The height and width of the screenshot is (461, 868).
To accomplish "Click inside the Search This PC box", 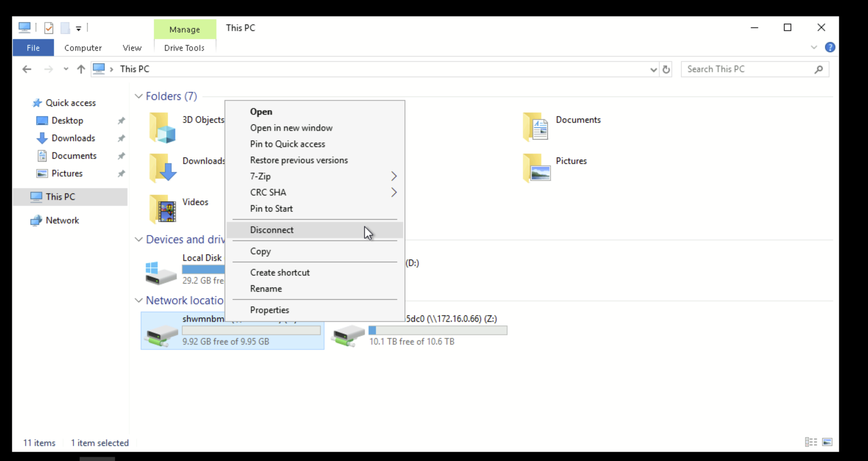I will tap(741, 69).
